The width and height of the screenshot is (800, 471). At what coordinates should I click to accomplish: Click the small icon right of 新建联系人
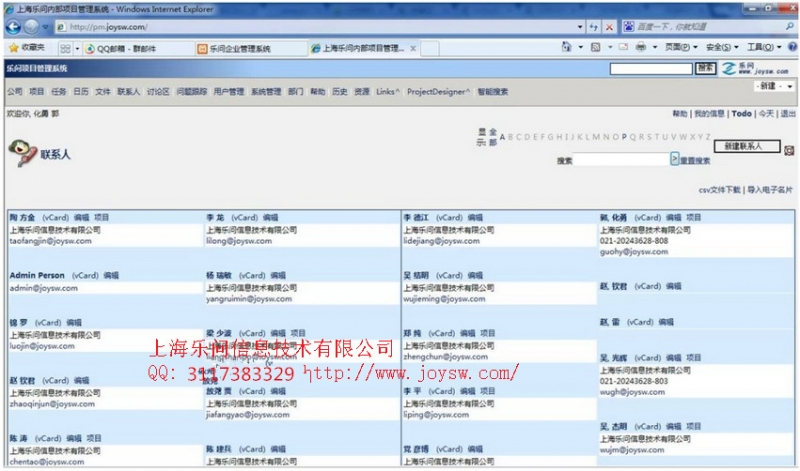(x=789, y=151)
